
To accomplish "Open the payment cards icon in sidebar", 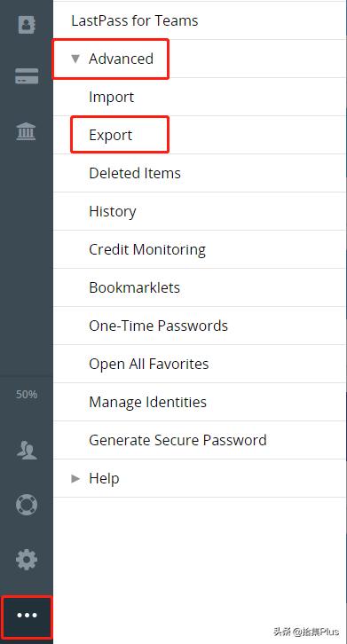I will coord(27,76).
